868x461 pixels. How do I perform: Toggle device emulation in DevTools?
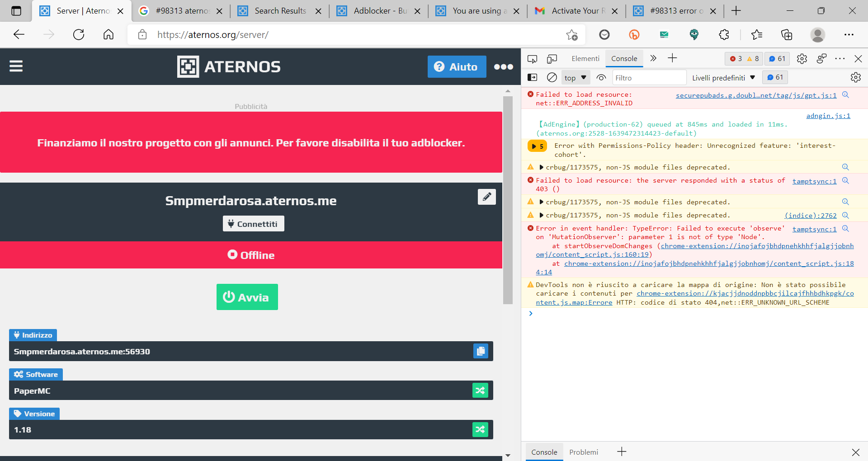pos(552,59)
